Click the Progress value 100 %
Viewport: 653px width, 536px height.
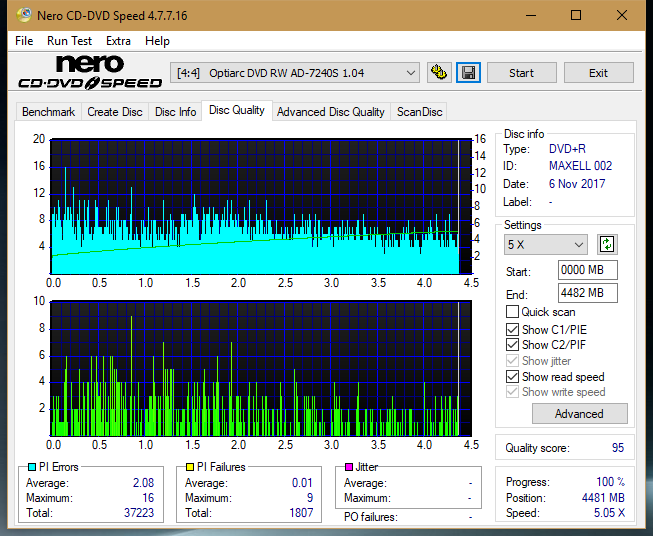point(611,482)
